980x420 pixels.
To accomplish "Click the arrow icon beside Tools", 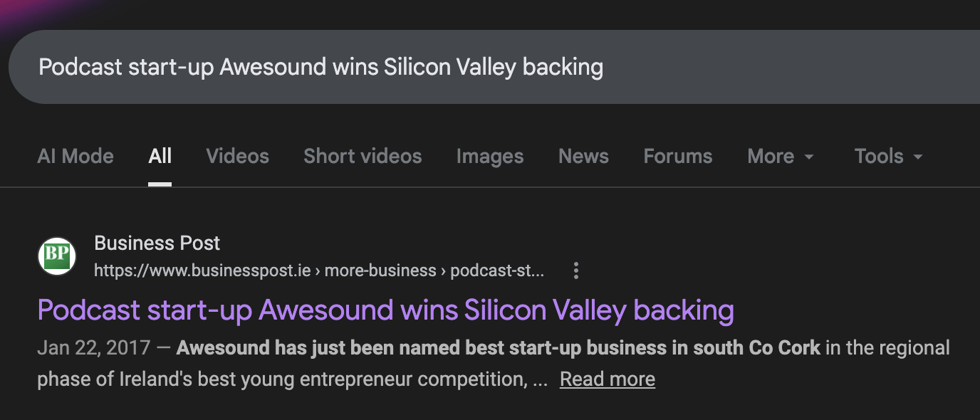I will [917, 157].
